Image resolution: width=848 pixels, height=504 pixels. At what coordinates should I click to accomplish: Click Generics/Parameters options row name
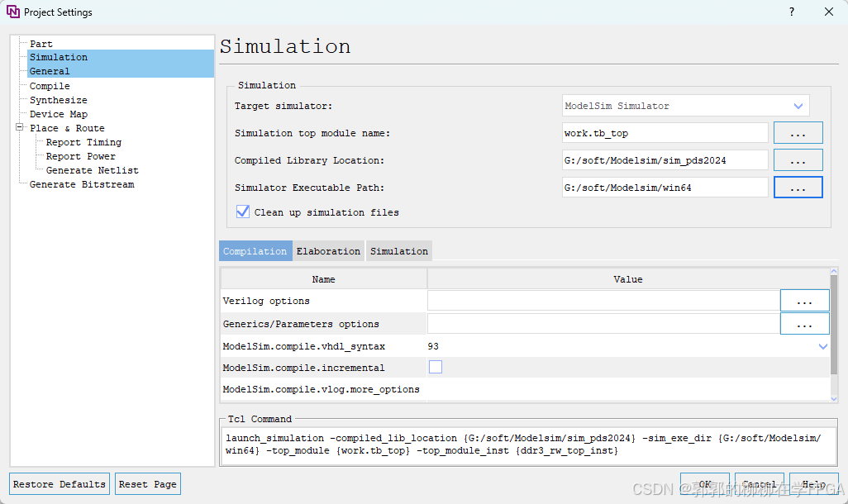pos(301,324)
